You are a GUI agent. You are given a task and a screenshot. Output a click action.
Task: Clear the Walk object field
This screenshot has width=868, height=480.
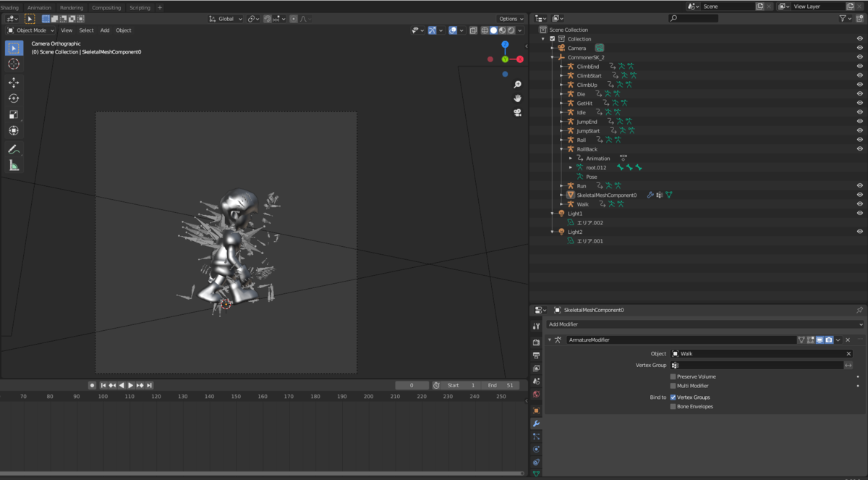pyautogui.click(x=848, y=354)
